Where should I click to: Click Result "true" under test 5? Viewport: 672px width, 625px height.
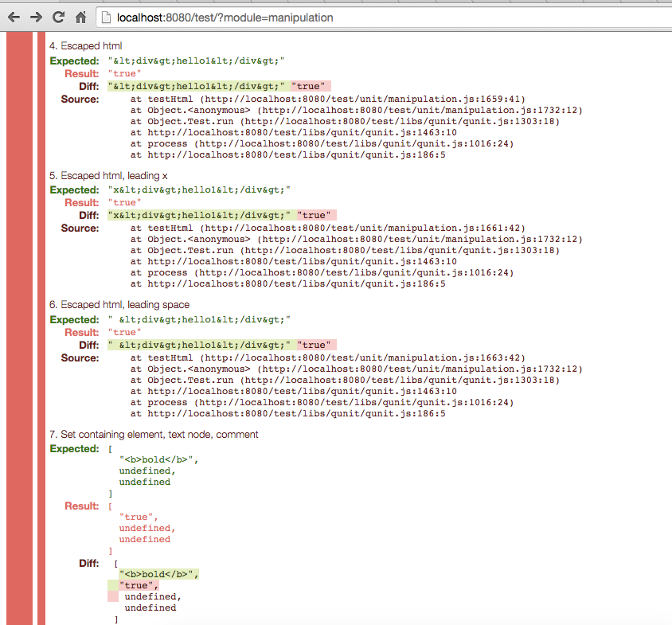tap(124, 203)
